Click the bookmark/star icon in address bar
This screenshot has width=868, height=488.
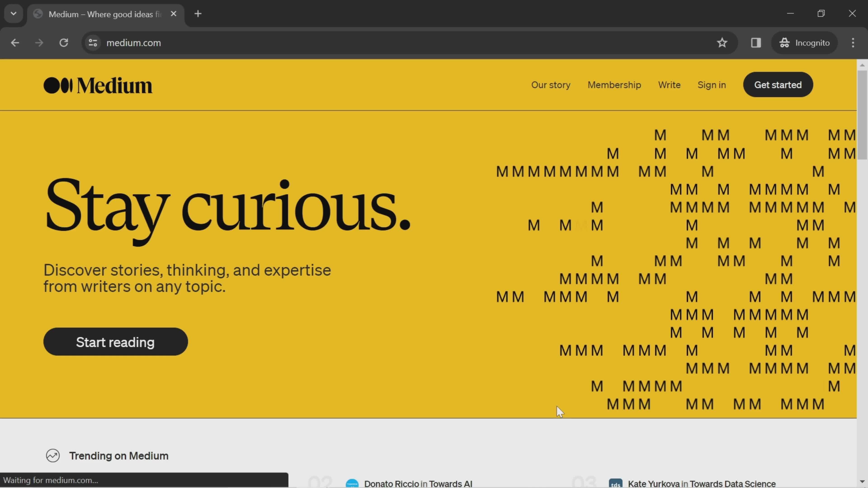(722, 42)
